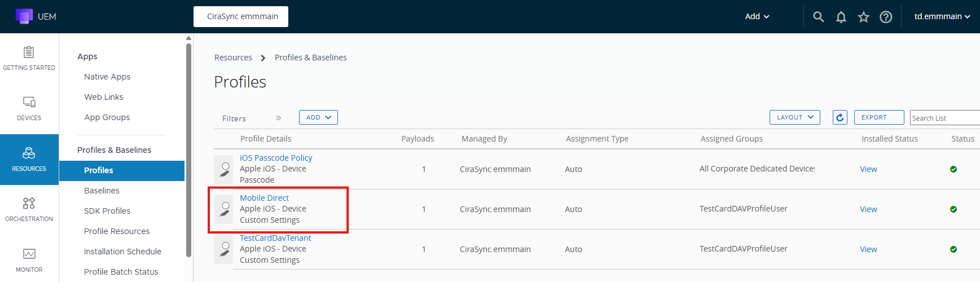The height and width of the screenshot is (282, 980).
Task: Click the favorites star icon
Action: click(863, 17)
